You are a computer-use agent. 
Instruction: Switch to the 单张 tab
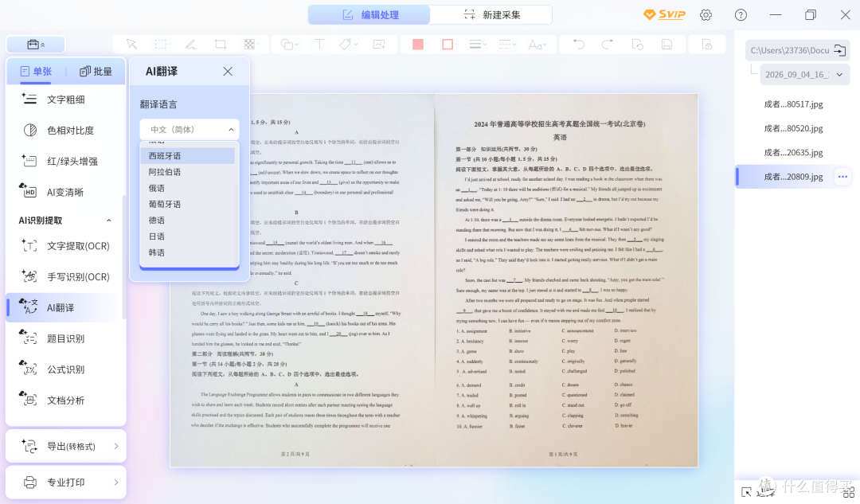click(x=36, y=72)
